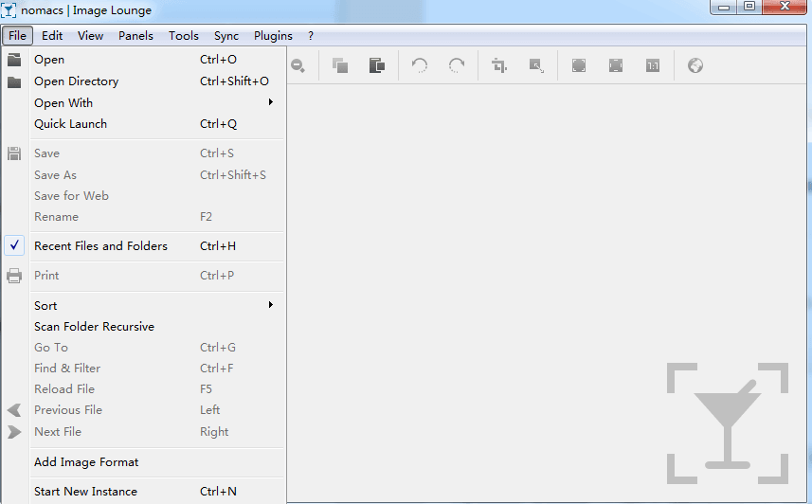The height and width of the screenshot is (504, 812).
Task: Rotate image counter-clockwise using toolbar icon
Action: click(x=420, y=65)
